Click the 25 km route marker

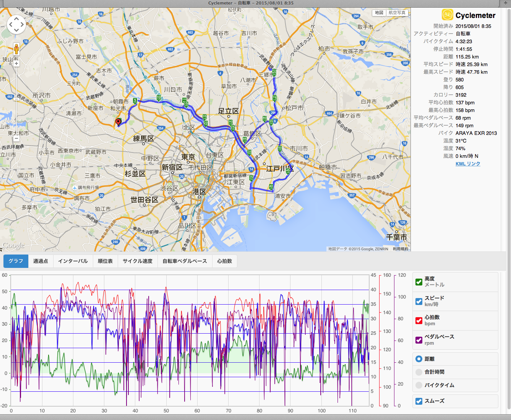(x=233, y=128)
